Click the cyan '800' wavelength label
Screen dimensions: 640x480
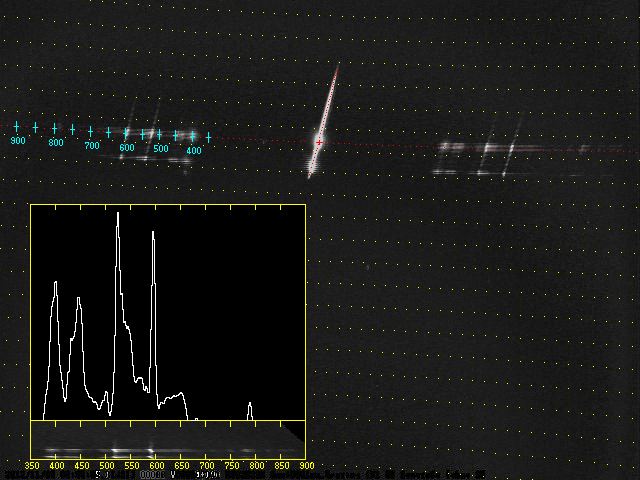56,142
